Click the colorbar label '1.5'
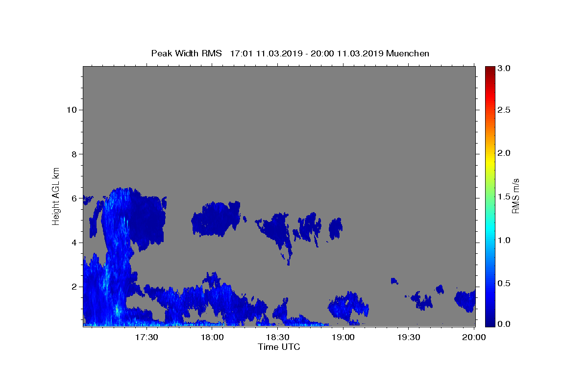 505,196
